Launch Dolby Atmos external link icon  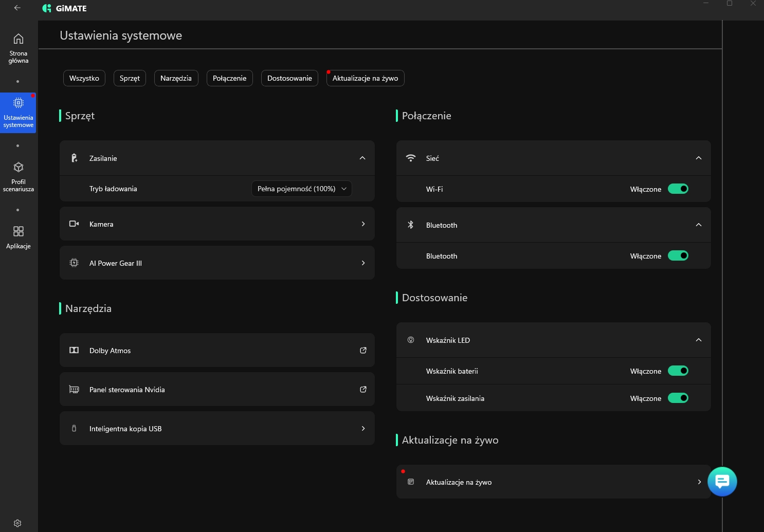tap(363, 351)
